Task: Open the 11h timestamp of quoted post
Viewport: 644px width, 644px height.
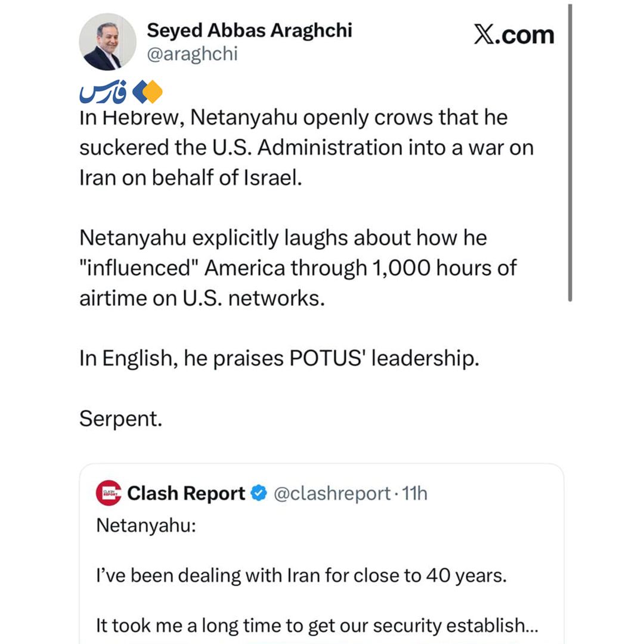Action: coord(414,493)
